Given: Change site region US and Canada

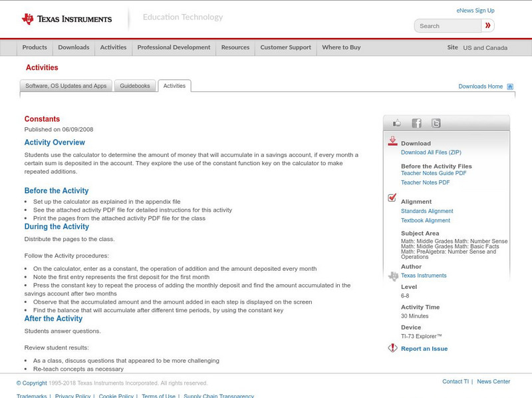Looking at the screenshot, I should (x=485, y=48).
